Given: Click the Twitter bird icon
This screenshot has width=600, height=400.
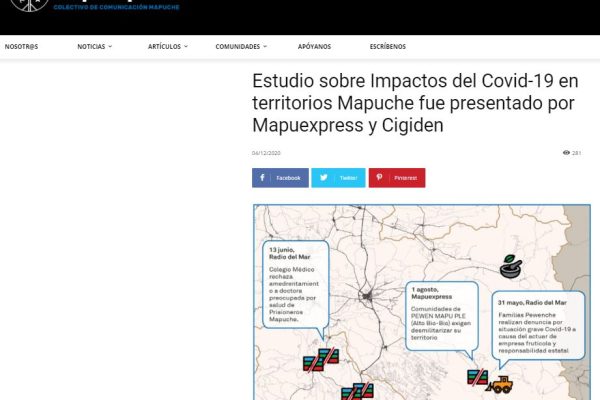Looking at the screenshot, I should [x=323, y=178].
